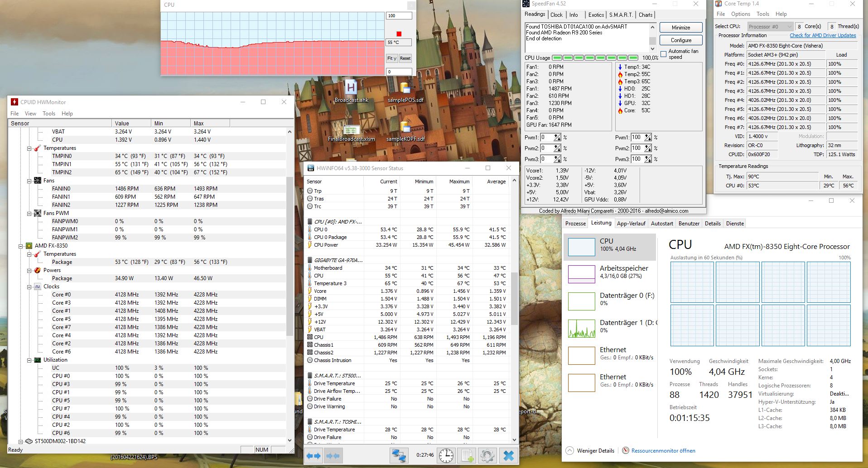The height and width of the screenshot is (468, 868).
Task: Collapse the Clocks node in HWMonitor
Action: pos(29,287)
